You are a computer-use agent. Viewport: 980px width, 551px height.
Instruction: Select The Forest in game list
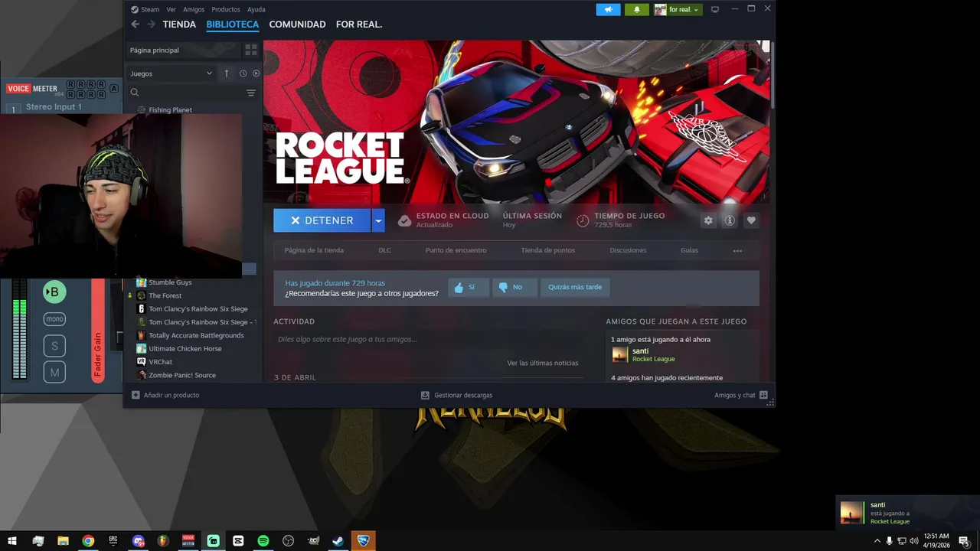click(x=165, y=295)
